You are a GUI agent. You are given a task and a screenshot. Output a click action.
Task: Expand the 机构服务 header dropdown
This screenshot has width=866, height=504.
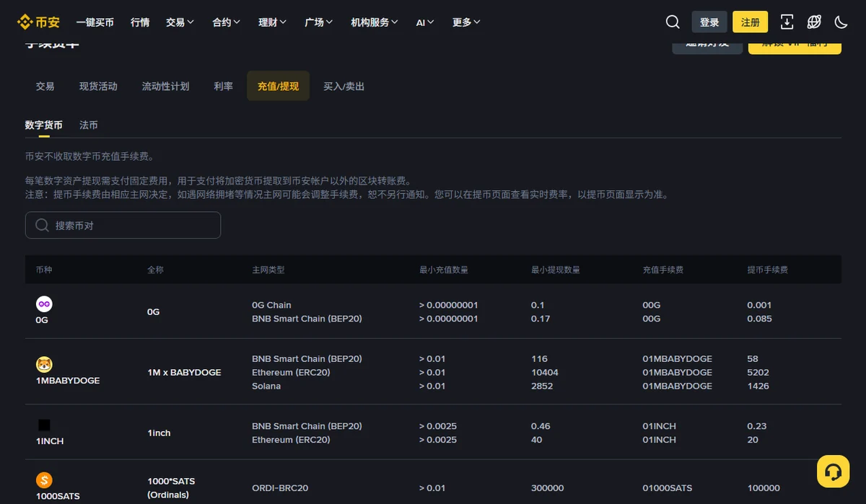point(375,22)
